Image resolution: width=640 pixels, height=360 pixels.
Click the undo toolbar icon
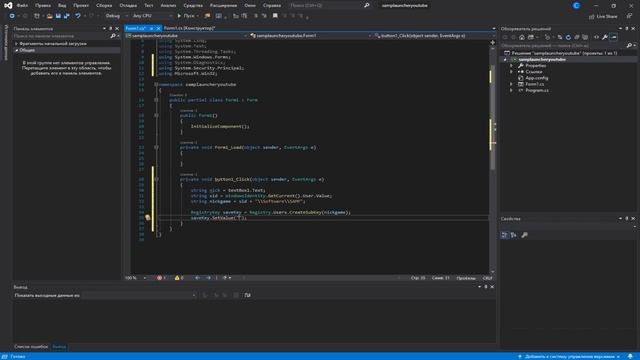pyautogui.click(x=78, y=16)
